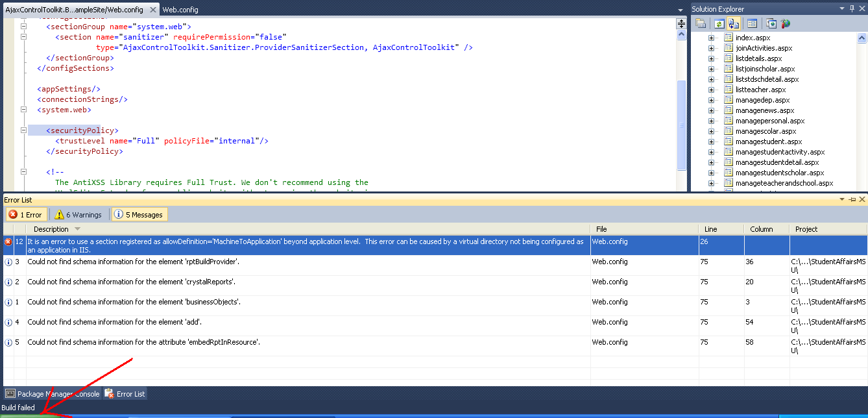Click the file icon for managescolar.aspx

pos(729,131)
